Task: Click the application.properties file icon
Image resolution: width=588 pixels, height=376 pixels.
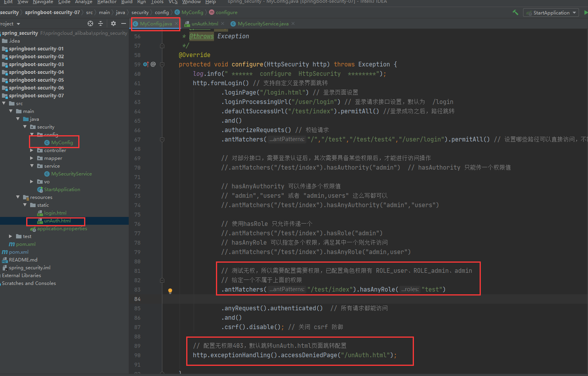Action: click(33, 229)
